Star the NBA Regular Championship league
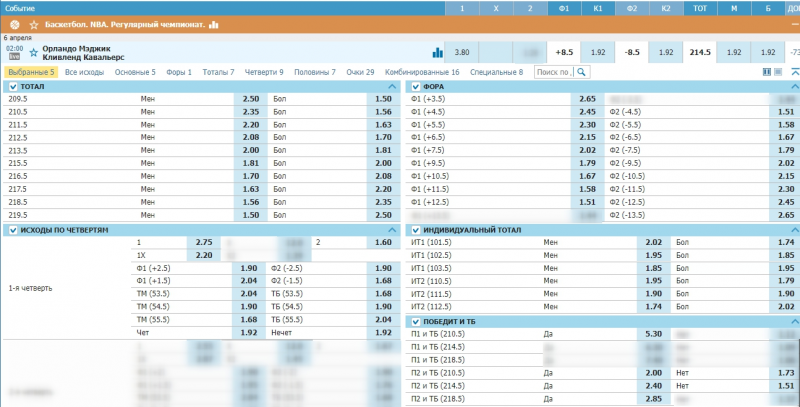Image resolution: width=800 pixels, height=407 pixels. coord(34,23)
